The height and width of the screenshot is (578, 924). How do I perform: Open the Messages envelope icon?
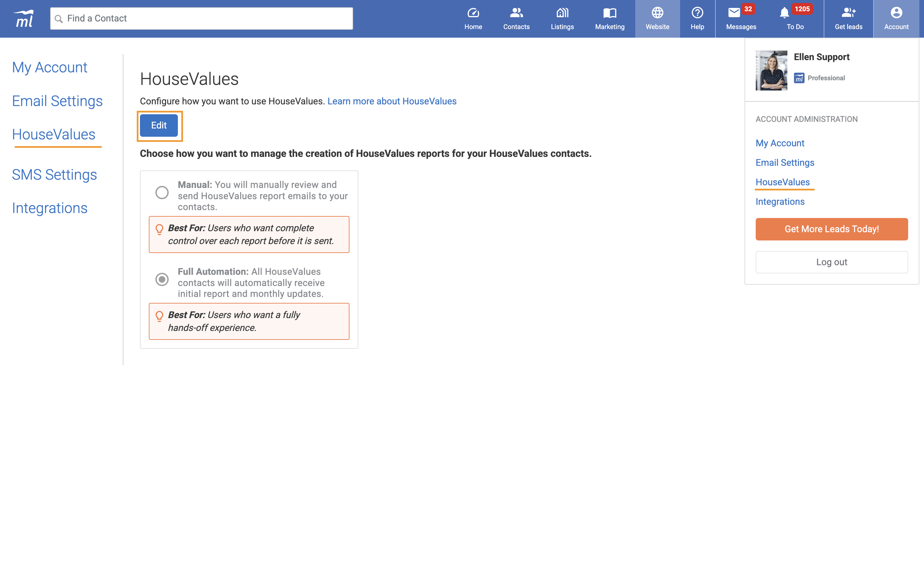(x=734, y=13)
